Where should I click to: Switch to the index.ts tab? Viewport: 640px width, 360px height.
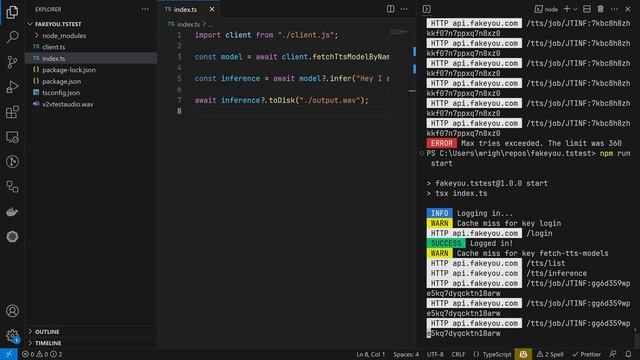coord(185,9)
